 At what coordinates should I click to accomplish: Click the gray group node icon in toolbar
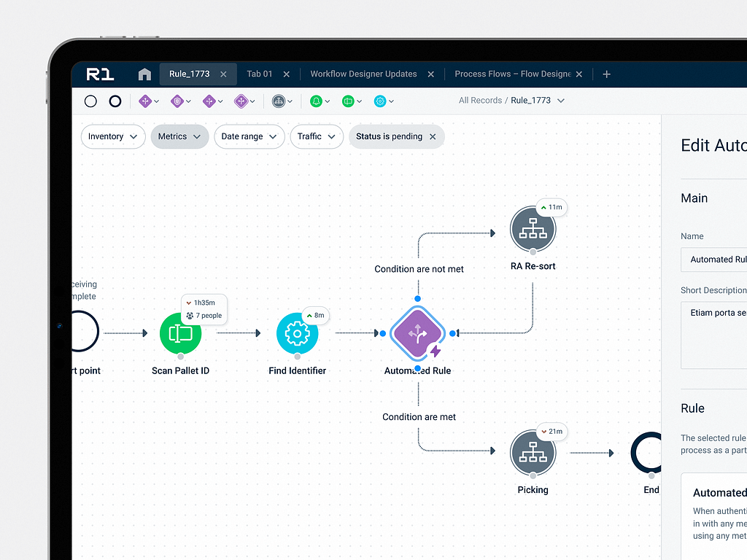[x=279, y=101]
